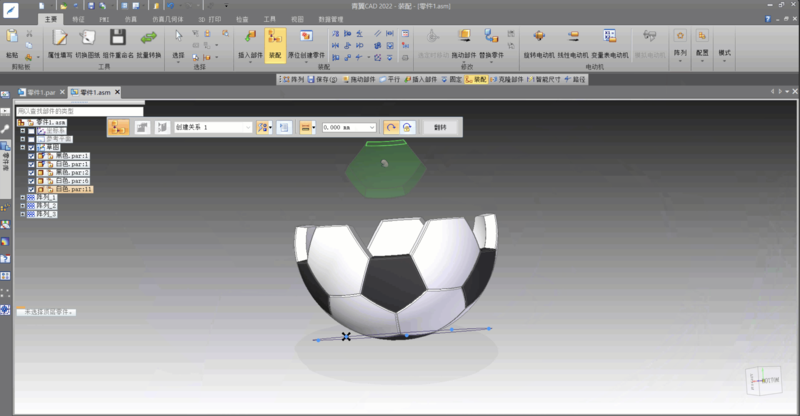This screenshot has width=800, height=416.
Task: Select the 批量转换 batch convert tool
Action: tap(148, 41)
